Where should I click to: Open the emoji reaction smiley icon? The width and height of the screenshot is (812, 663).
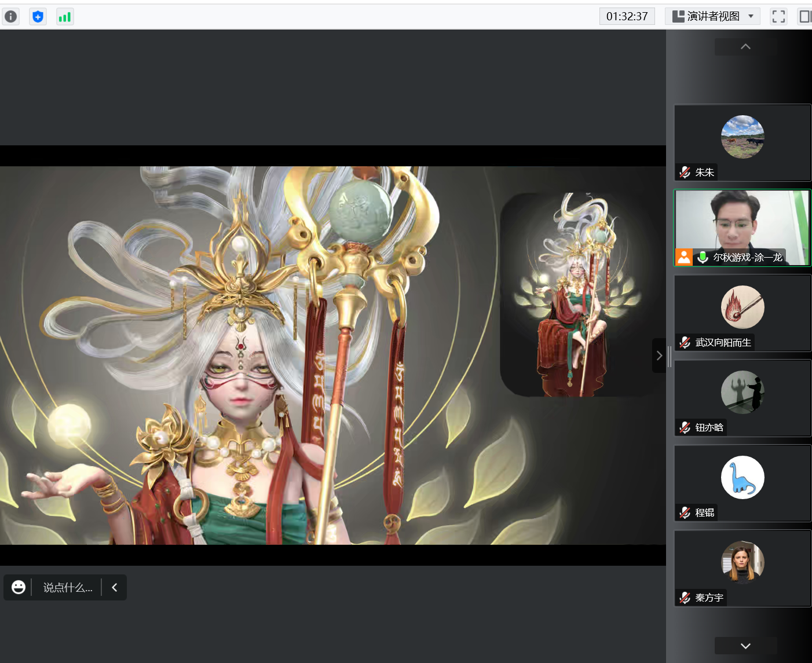(19, 587)
